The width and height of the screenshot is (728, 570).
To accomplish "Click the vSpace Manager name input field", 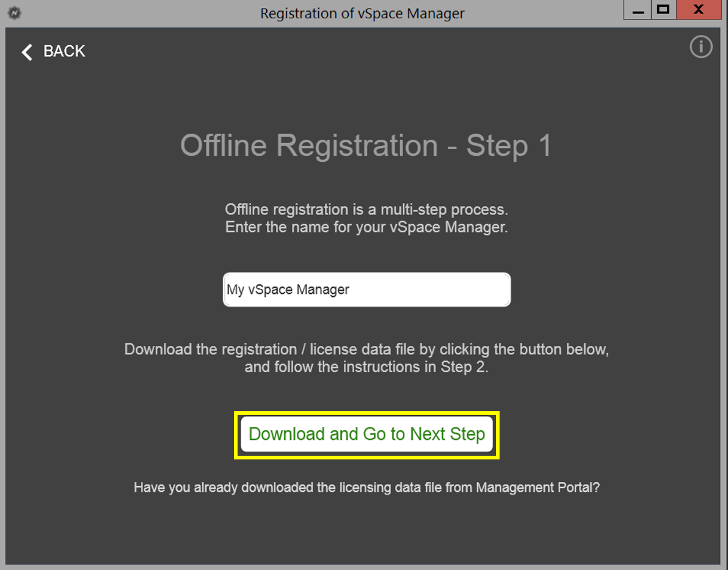I will coord(367,290).
